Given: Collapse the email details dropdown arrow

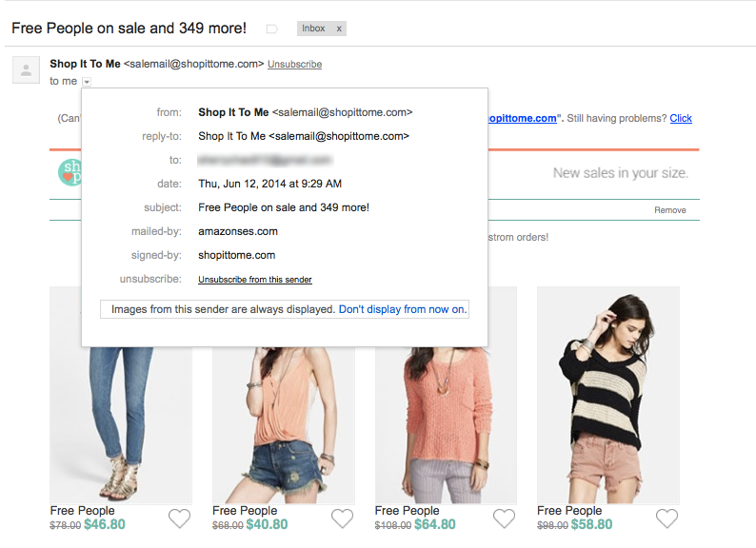Looking at the screenshot, I should (x=87, y=82).
